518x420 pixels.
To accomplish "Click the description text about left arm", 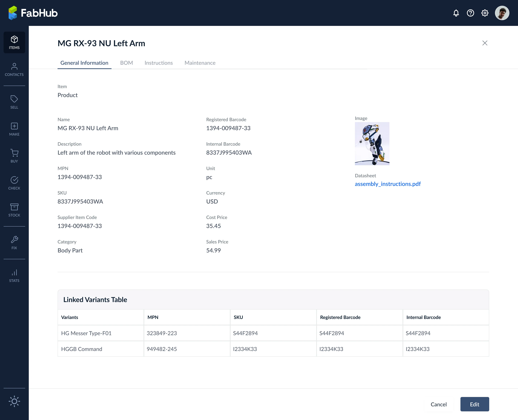I will pos(116,153).
